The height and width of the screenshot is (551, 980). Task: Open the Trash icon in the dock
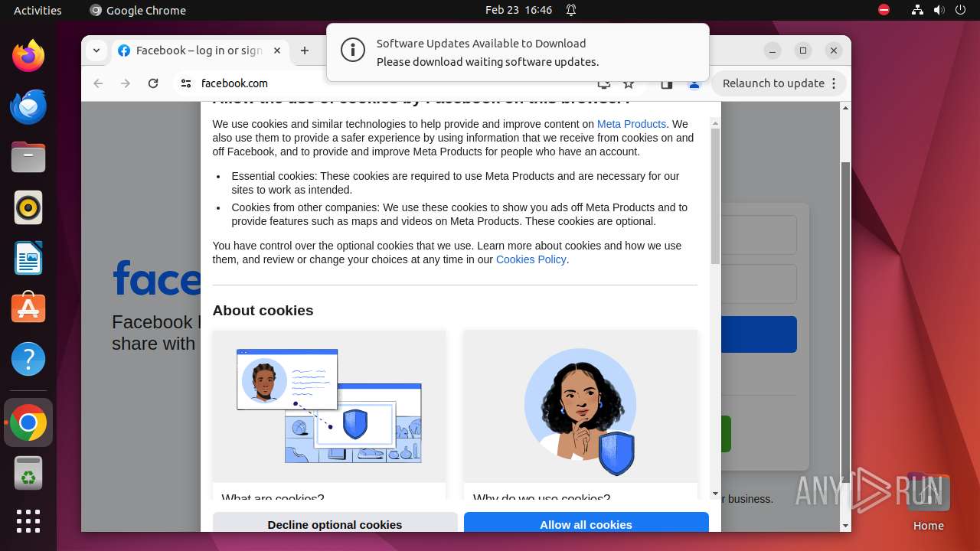pyautogui.click(x=28, y=473)
